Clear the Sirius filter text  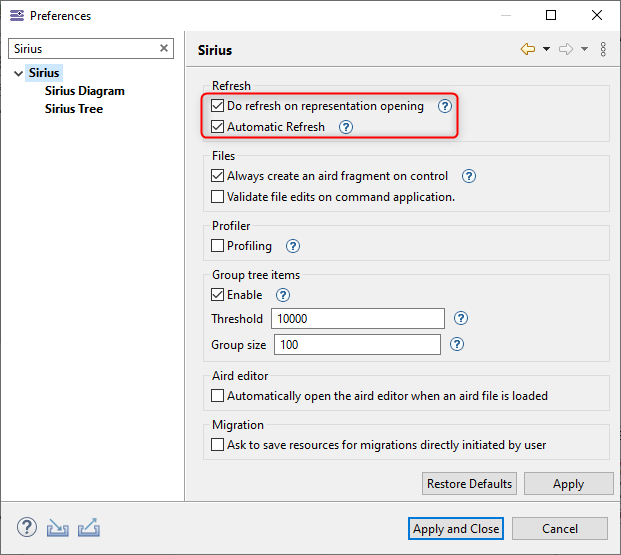(x=165, y=48)
